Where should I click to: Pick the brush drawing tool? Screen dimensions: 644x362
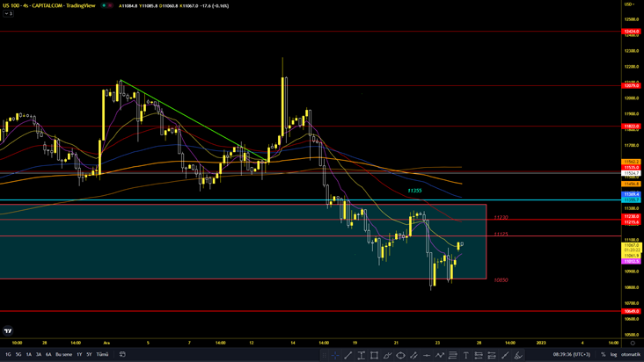click(x=387, y=356)
